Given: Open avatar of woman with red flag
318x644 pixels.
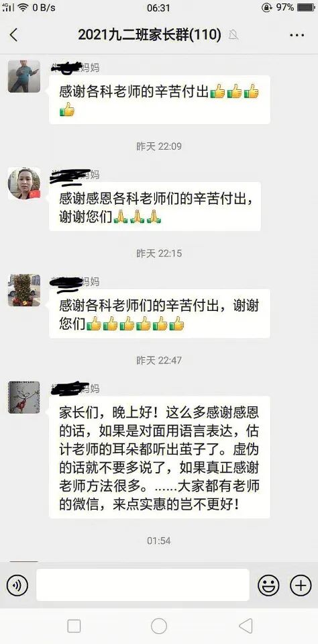Looking at the screenshot, I should tap(24, 183).
